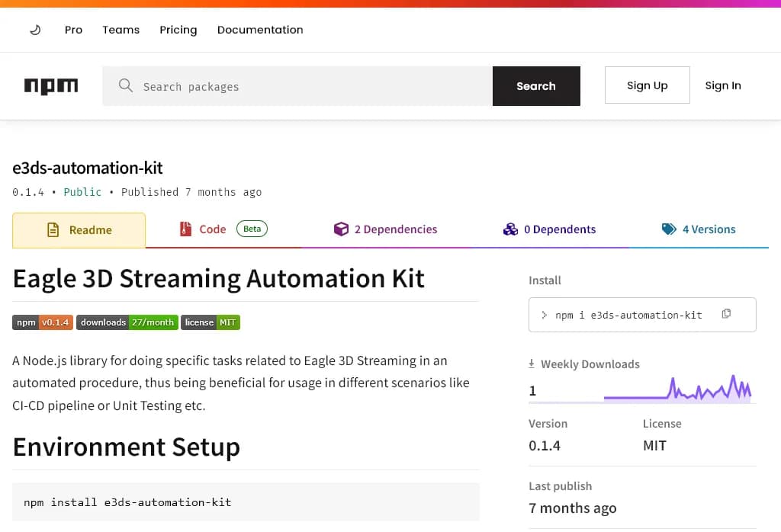Click the red Code file icon
Viewport: 781px width, 532px height.
[185, 229]
